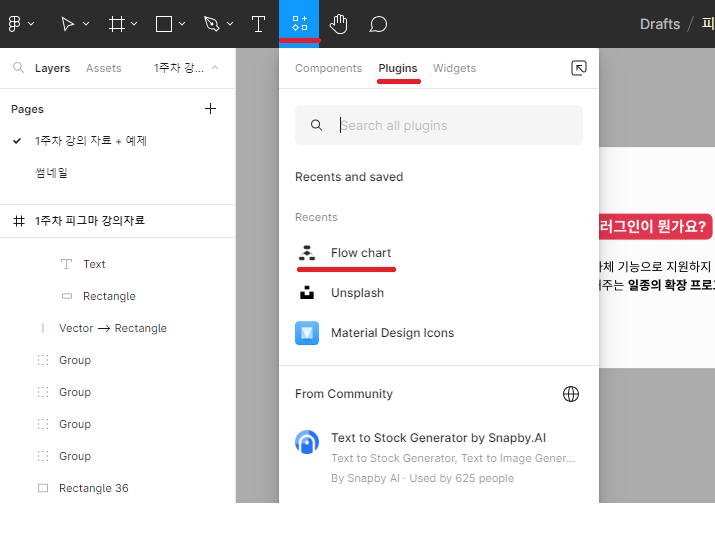The width and height of the screenshot is (715, 542).
Task: Click the plugin search magnifier icon
Action: click(316, 125)
